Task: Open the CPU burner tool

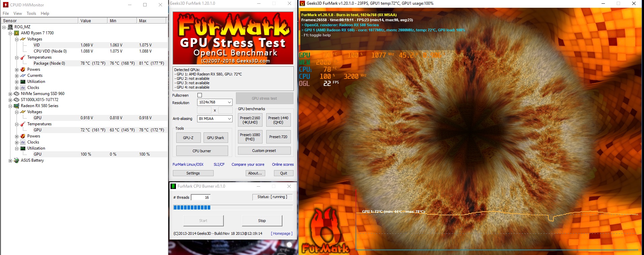Action: pyautogui.click(x=202, y=151)
